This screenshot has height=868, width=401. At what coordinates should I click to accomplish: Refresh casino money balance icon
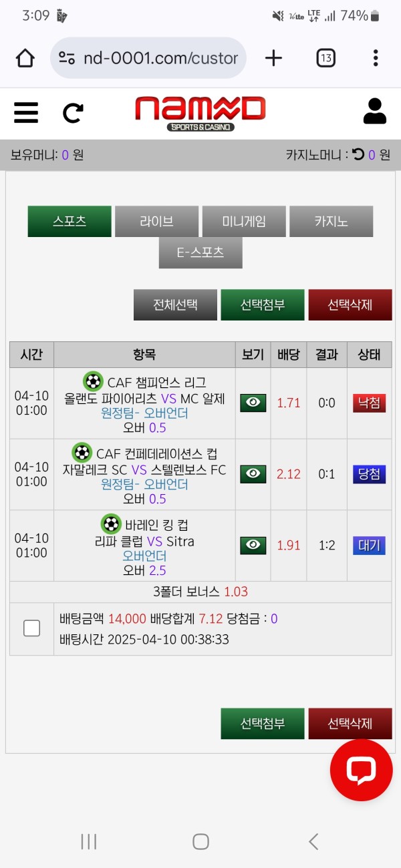(x=358, y=154)
